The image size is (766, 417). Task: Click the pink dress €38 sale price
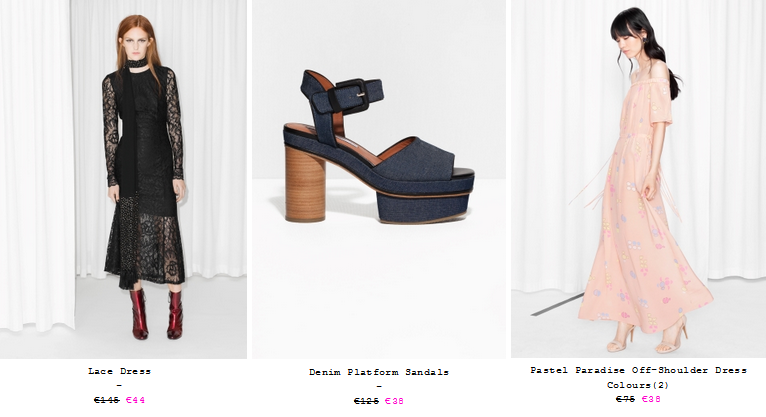651,399
